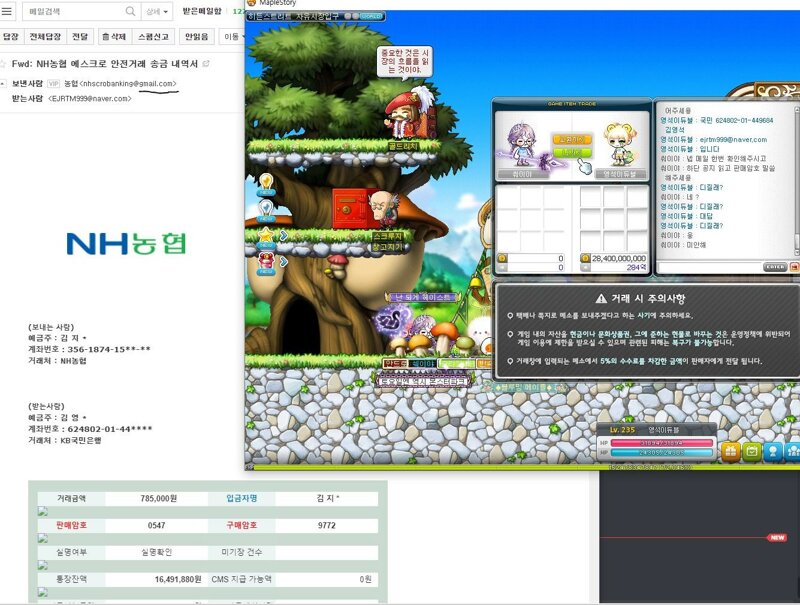800x605 pixels.
Task: Click chat line with ejrtm999@naver.com
Action: [x=713, y=139]
